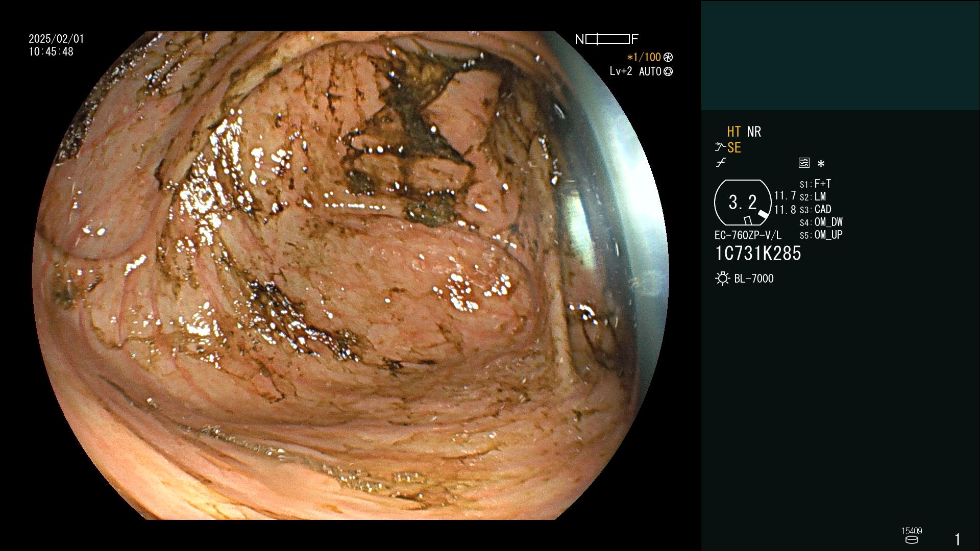Click the near-far focus position indicator bar
The height and width of the screenshot is (551, 980).
click(x=607, y=39)
